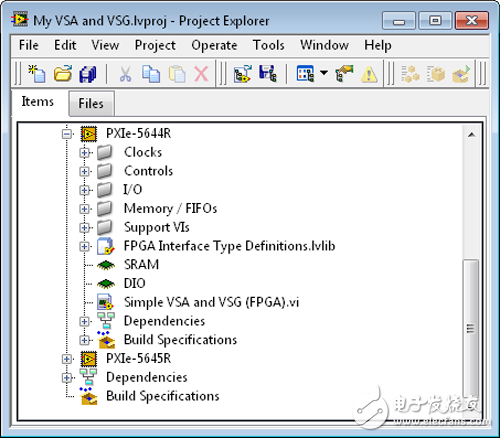Expand Build Specifications under PXIe-5644R
This screenshot has width=500, height=438.
click(x=84, y=340)
